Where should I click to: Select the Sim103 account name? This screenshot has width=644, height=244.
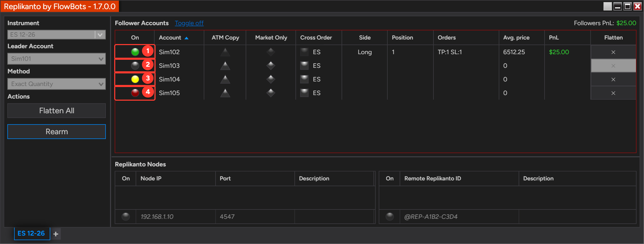coord(169,66)
